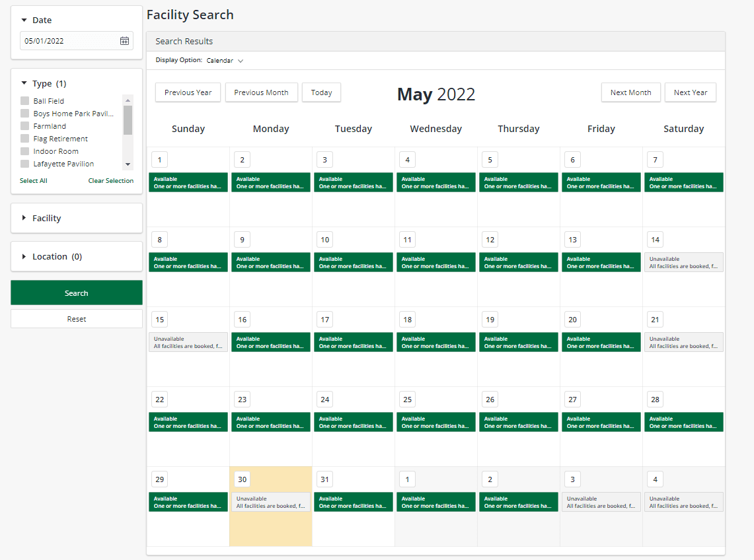
Task: Toggle the Lafayette Pavilion checkbox
Action: click(25, 164)
